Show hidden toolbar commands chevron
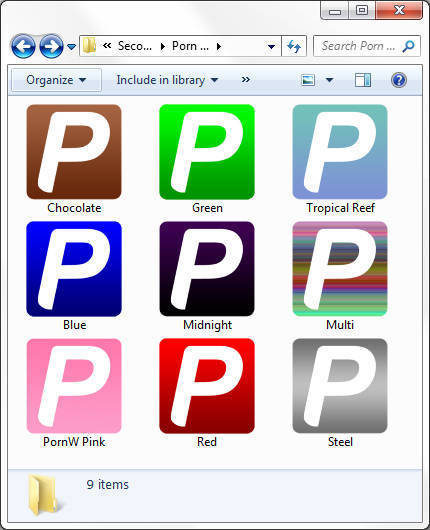Viewport: 430px width, 530px height. coord(246,80)
